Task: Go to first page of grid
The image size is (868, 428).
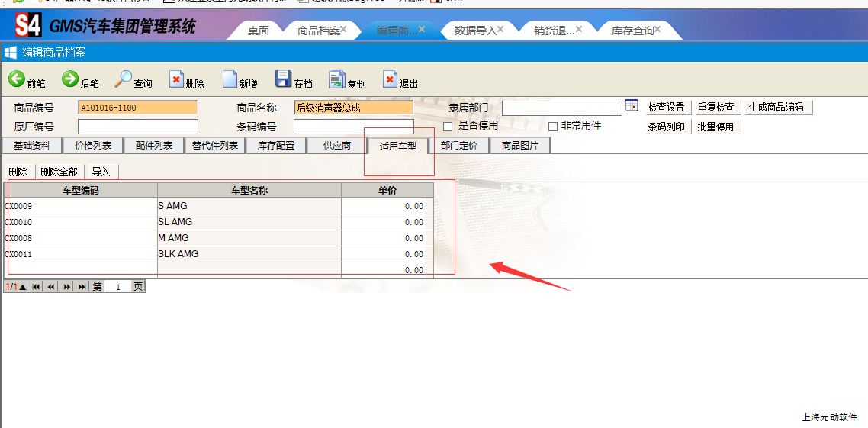Action: click(36, 287)
